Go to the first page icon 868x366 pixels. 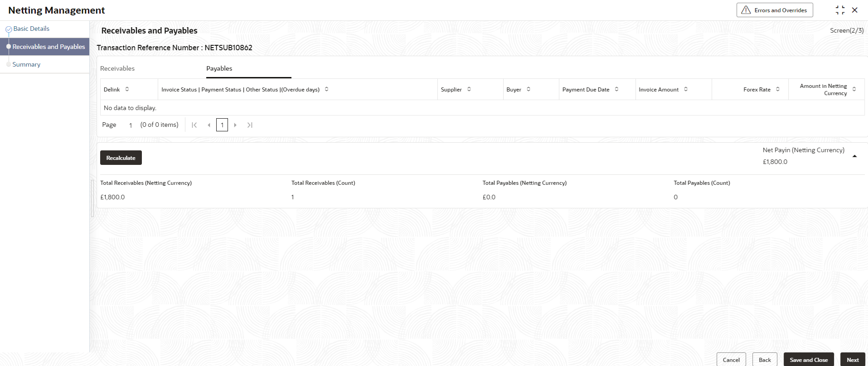click(x=194, y=125)
